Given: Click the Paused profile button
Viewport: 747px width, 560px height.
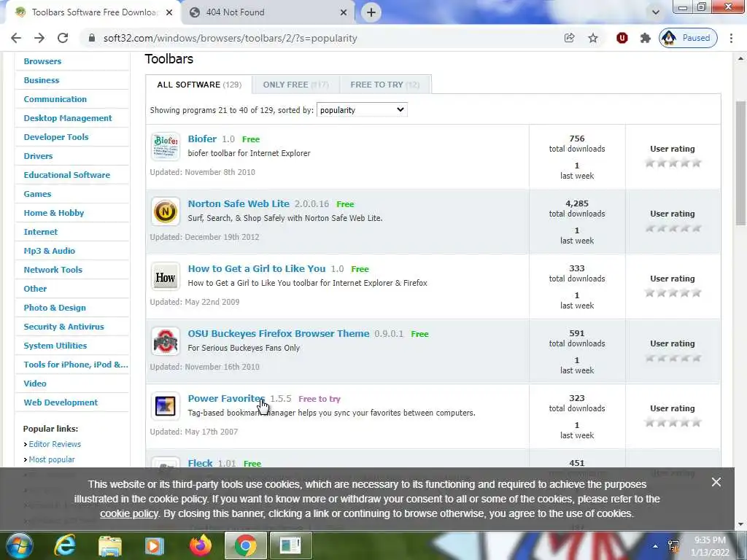Looking at the screenshot, I should click(688, 38).
